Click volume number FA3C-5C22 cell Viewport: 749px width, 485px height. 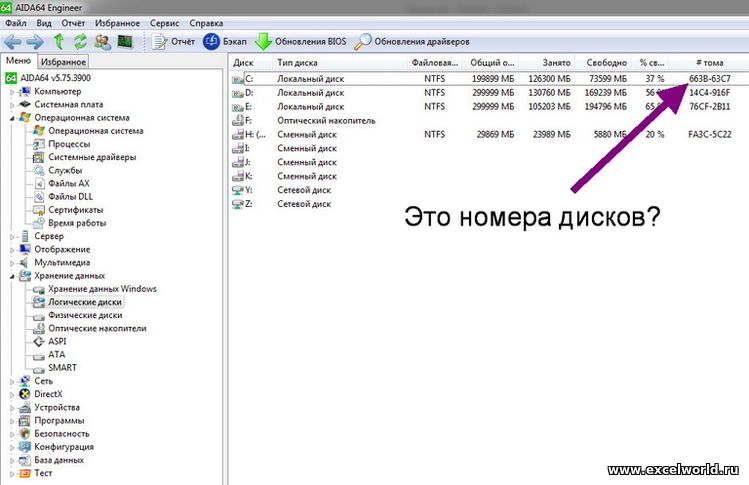709,135
